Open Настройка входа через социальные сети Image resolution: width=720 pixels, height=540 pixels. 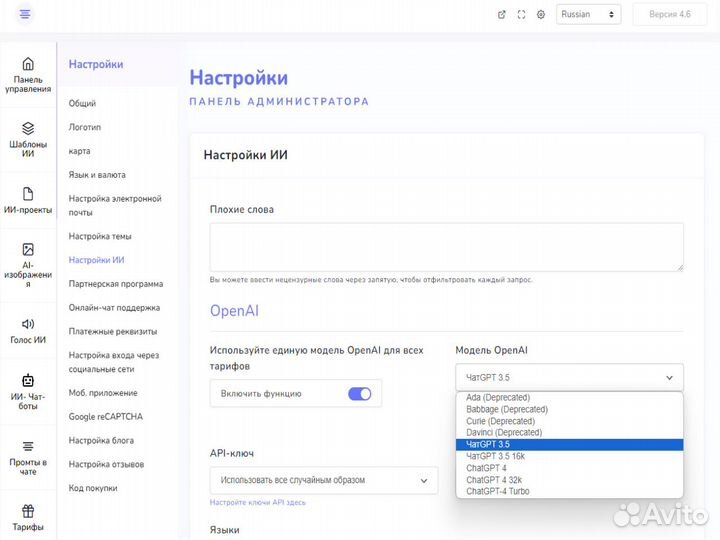pyautogui.click(x=113, y=362)
